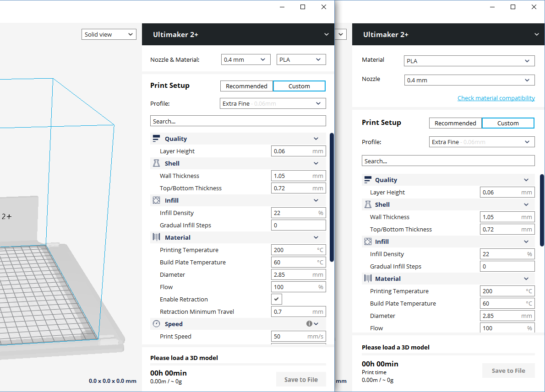Switch to Recommended tab in right window
The image size is (545, 392).
click(455, 123)
